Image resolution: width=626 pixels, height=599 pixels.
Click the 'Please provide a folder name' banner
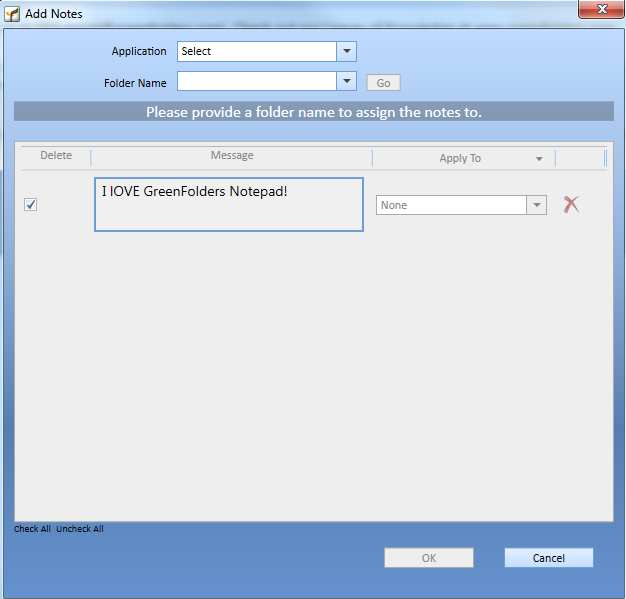pos(314,112)
